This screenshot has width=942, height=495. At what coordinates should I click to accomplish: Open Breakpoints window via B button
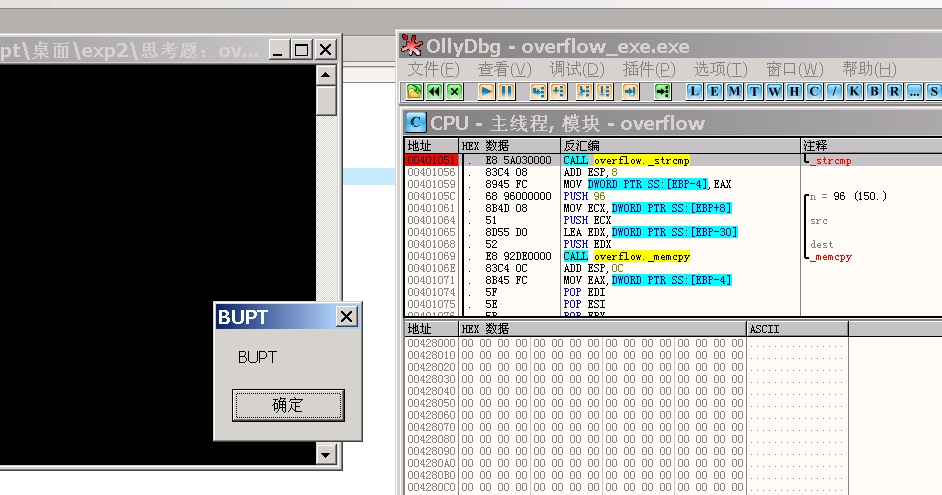(x=873, y=91)
